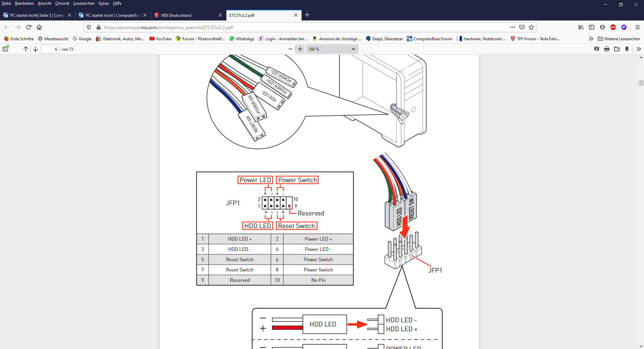Open Firefox account icon
This screenshot has height=349, width=644.
(602, 27)
